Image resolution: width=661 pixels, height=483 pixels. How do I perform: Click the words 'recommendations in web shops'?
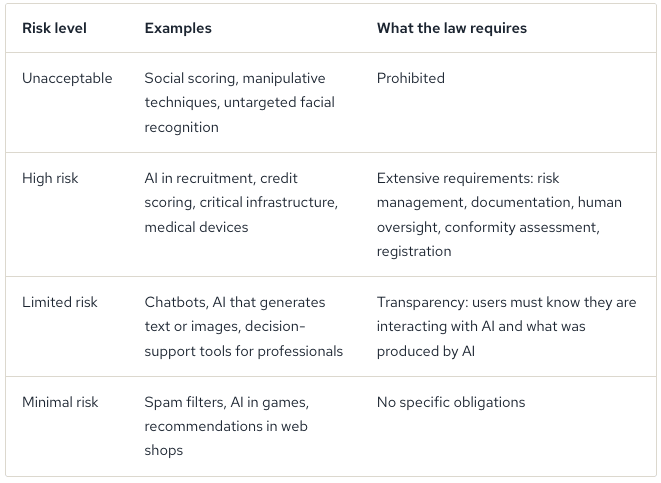click(x=226, y=438)
